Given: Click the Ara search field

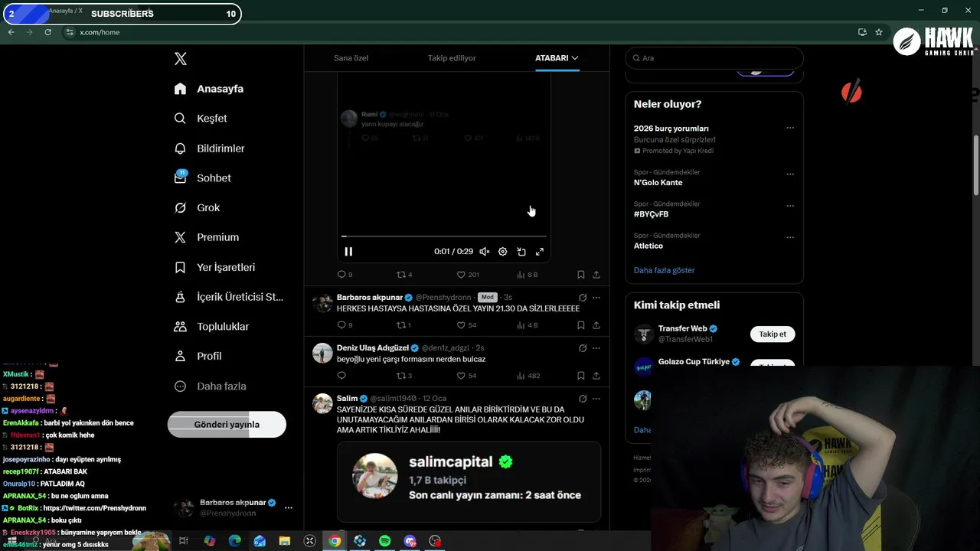Looking at the screenshot, I should tap(714, 58).
